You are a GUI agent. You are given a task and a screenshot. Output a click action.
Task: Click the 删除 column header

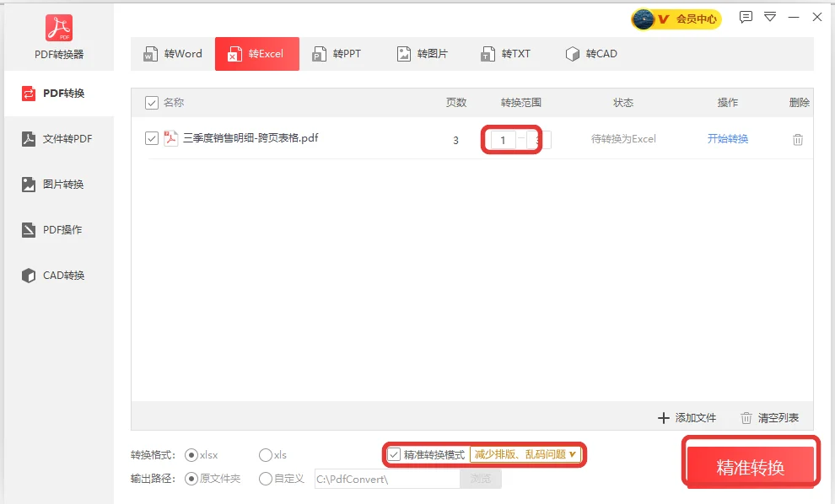(x=800, y=103)
